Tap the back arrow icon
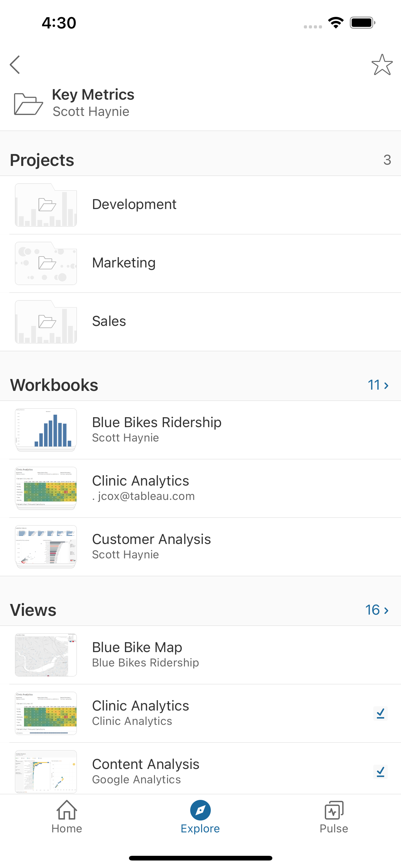 (15, 65)
